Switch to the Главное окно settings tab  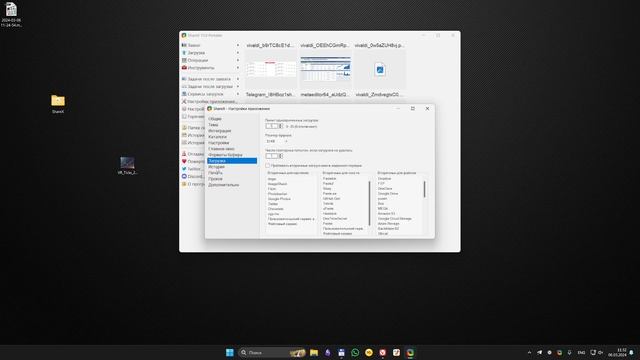(x=221, y=149)
